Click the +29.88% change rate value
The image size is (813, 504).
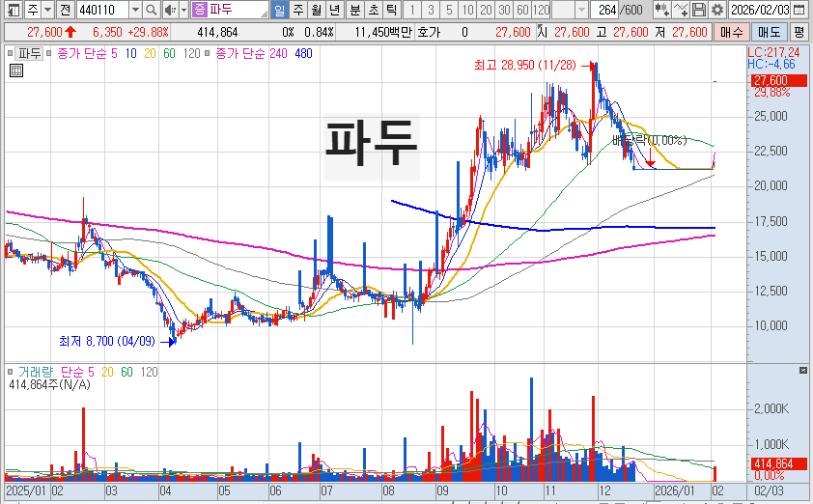coord(149,32)
